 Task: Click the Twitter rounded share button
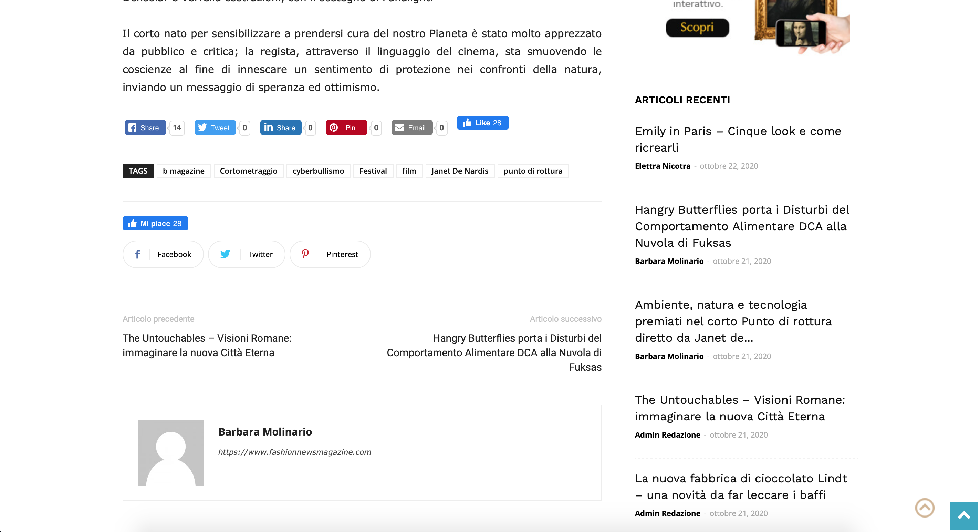tap(247, 254)
